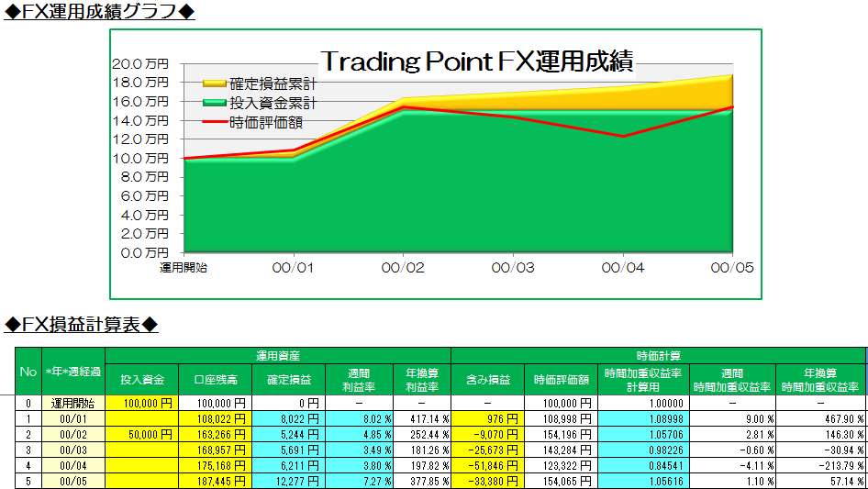Select the 年換算時間加重収益率 column header
Viewport: 868px width, 489px height.
click(x=820, y=379)
